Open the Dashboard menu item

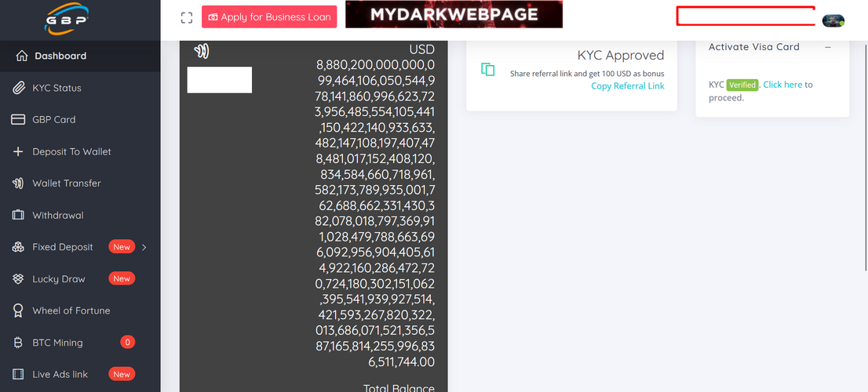click(x=60, y=56)
